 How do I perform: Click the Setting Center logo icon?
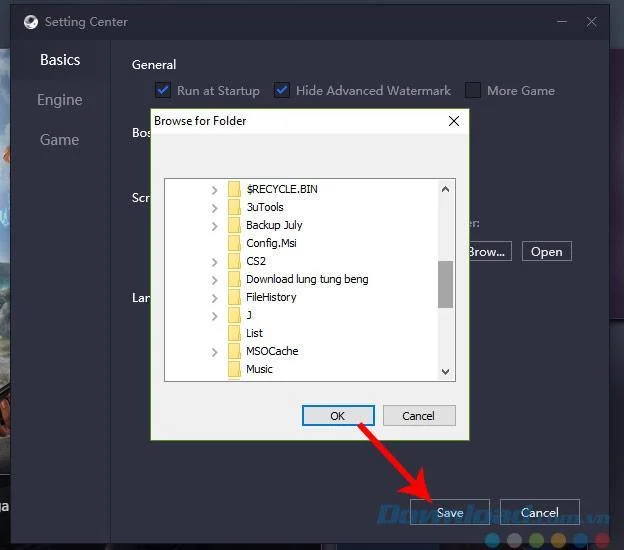(31, 22)
